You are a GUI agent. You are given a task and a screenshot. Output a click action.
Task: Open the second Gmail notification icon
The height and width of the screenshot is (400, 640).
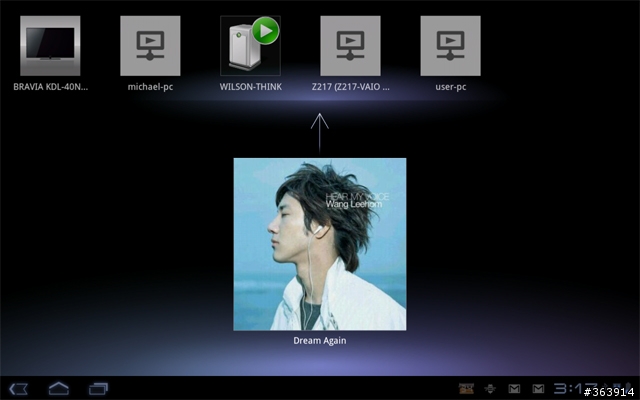[538, 389]
